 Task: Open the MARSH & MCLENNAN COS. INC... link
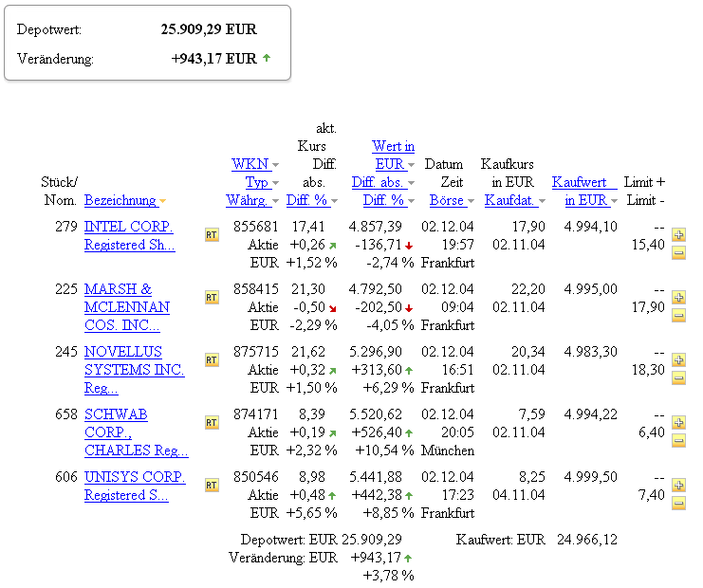point(127,307)
